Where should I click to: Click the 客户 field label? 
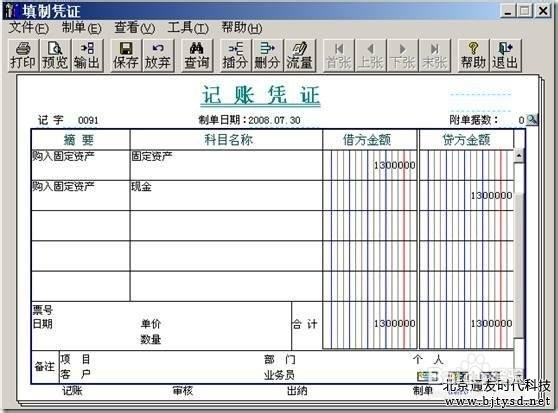(75, 375)
